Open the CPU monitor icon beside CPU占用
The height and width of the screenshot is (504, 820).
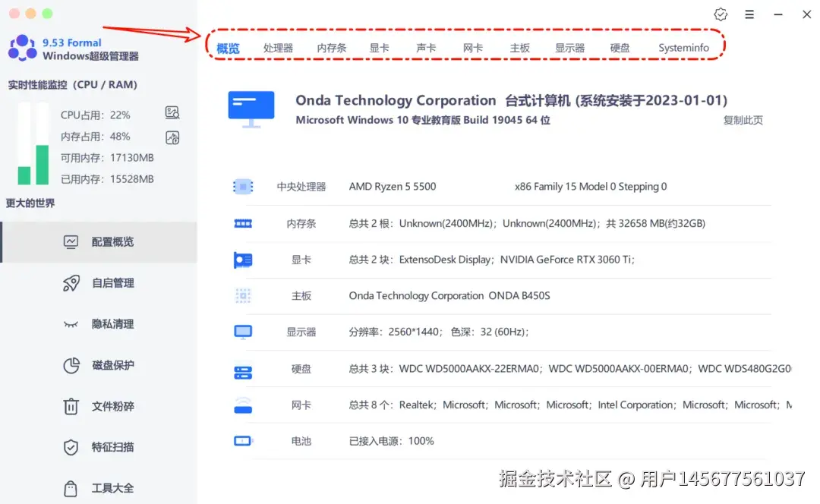tap(172, 112)
